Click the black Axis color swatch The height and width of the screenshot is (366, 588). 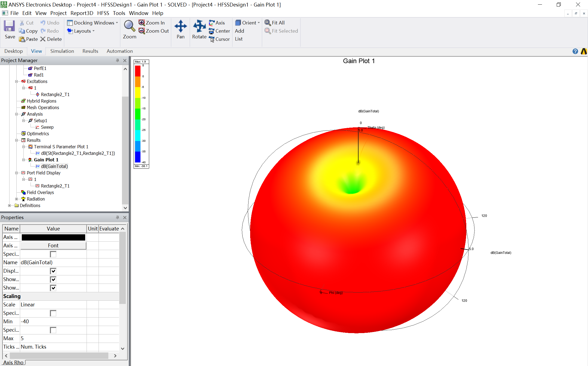coord(53,237)
